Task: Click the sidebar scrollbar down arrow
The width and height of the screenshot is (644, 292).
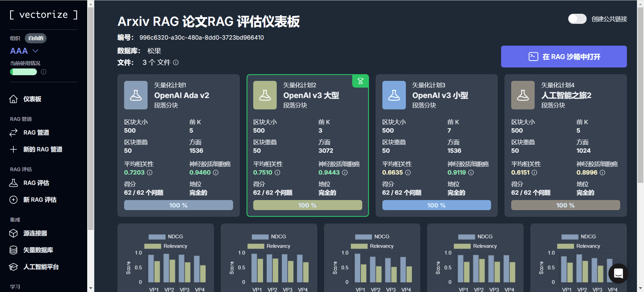Action: click(91, 288)
